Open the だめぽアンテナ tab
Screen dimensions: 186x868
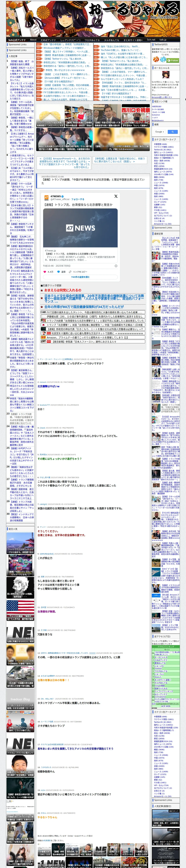(48, 40)
